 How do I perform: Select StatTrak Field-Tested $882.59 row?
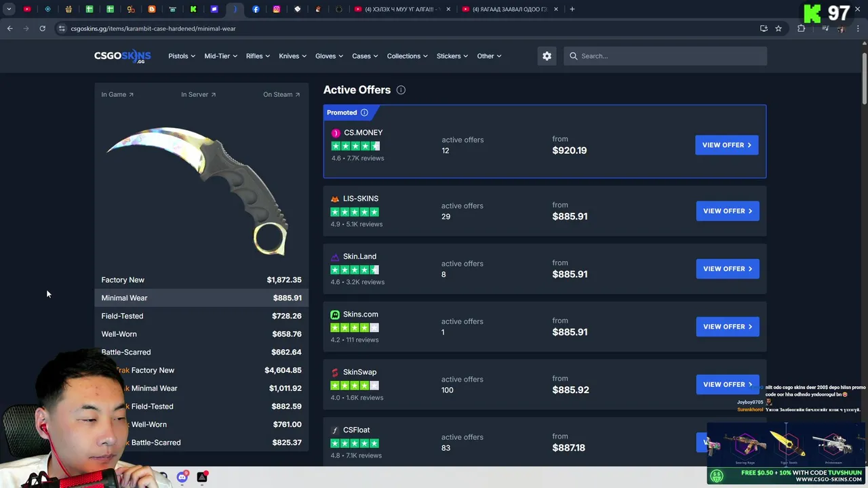click(201, 407)
